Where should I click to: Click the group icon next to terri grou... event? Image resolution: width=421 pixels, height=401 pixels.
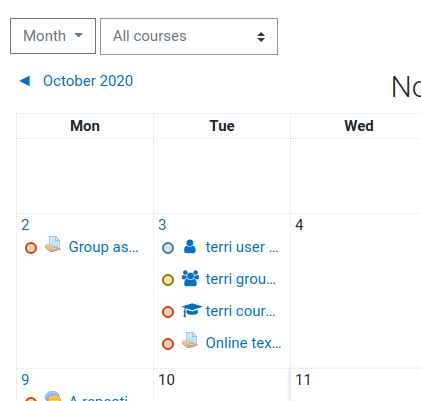(x=190, y=278)
